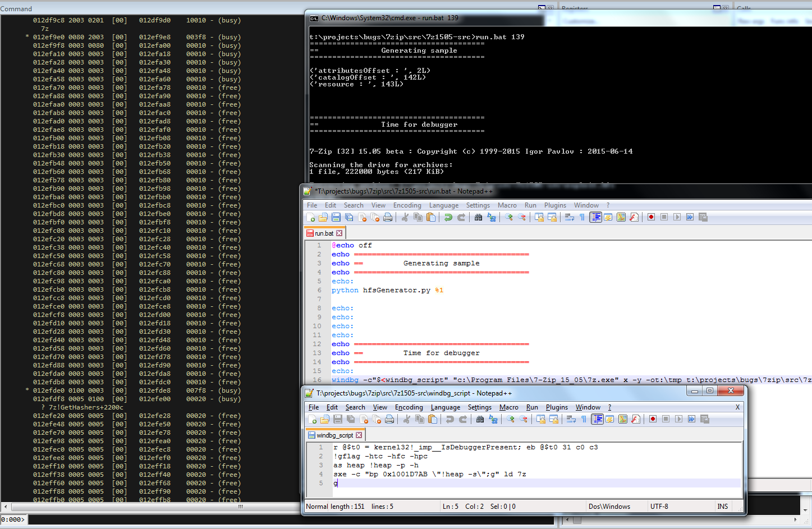Screen dimensions: 812x529
Task: Click Open file icon in windbg_script window toolbar
Action: 325,419
